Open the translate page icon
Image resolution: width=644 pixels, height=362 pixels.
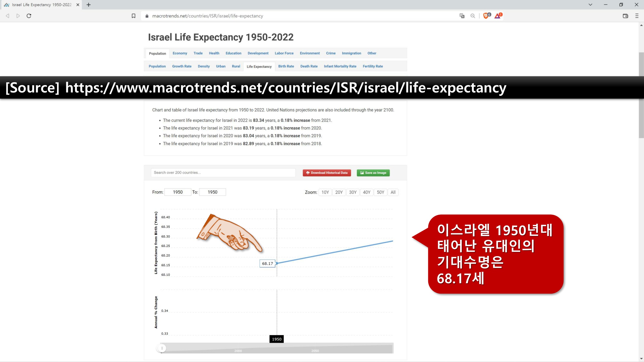pos(462,16)
